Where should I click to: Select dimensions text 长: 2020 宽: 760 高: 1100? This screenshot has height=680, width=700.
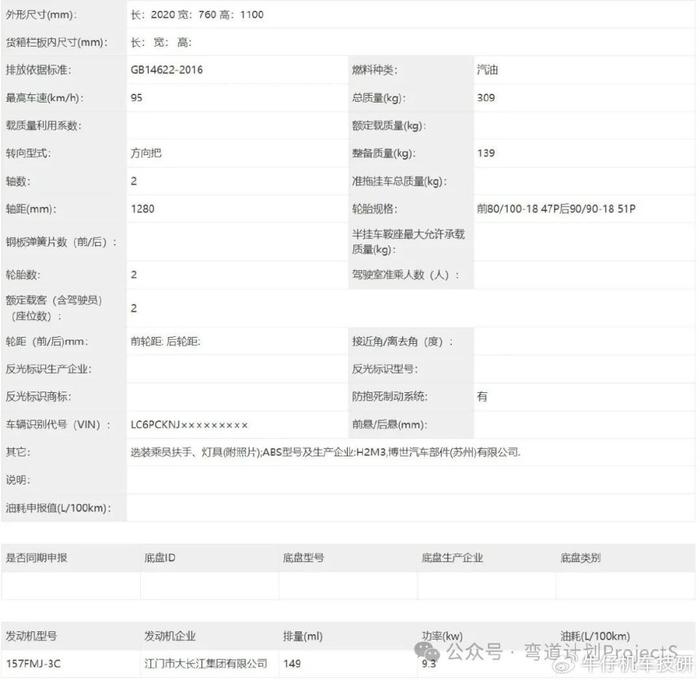point(197,15)
